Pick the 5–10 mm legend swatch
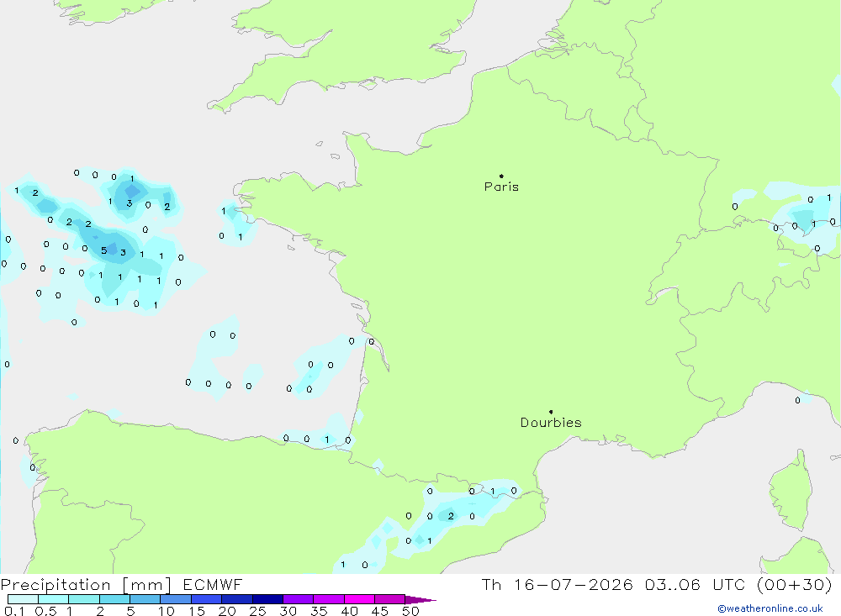The height and width of the screenshot is (616, 841). 145,599
